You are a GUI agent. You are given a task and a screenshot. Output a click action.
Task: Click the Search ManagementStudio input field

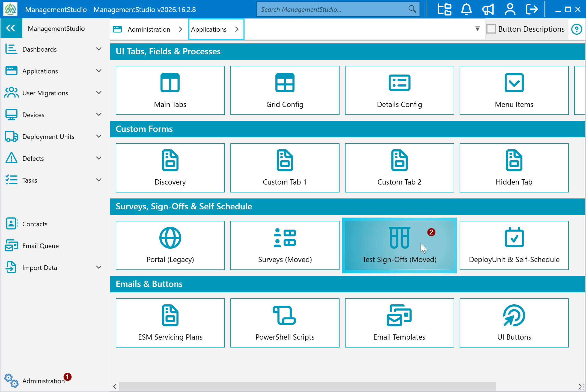click(x=333, y=10)
